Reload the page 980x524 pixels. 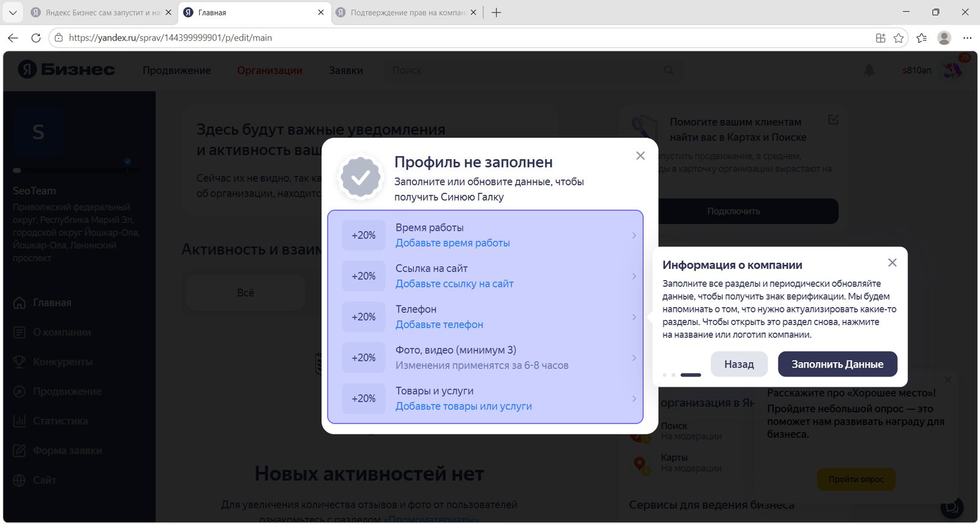click(x=36, y=38)
